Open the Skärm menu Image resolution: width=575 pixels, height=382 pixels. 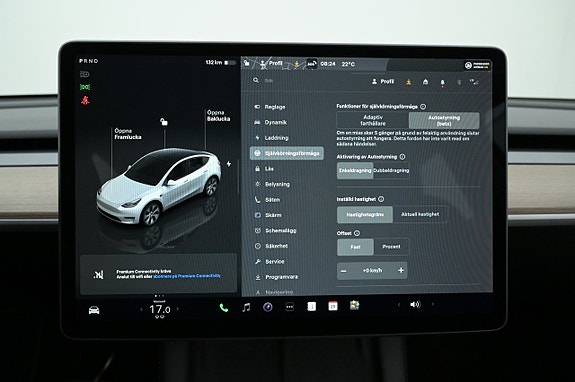tap(268, 215)
